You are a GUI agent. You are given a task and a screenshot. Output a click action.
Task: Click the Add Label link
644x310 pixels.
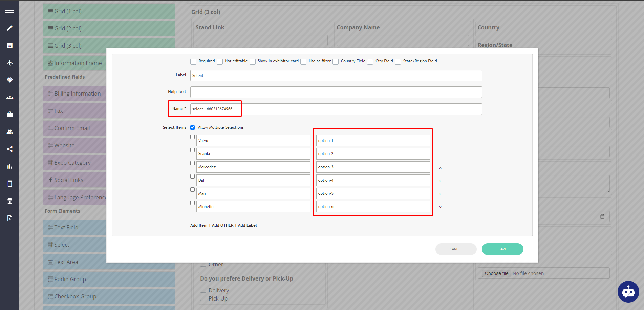click(x=247, y=225)
